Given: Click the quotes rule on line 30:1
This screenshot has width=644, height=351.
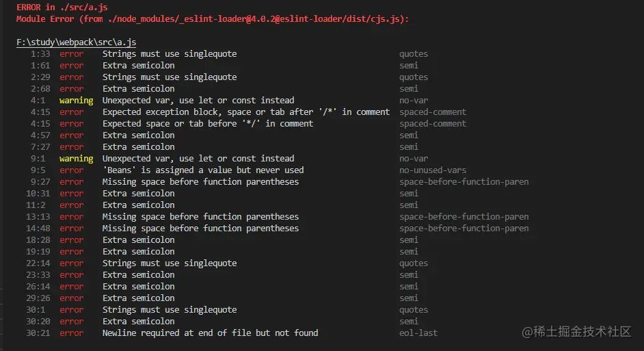Looking at the screenshot, I should 414,309.
